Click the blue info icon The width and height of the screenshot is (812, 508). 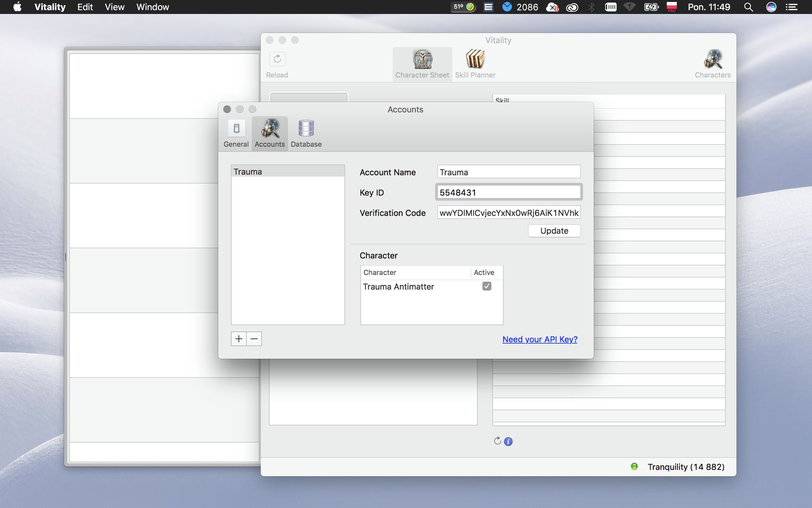pyautogui.click(x=508, y=441)
